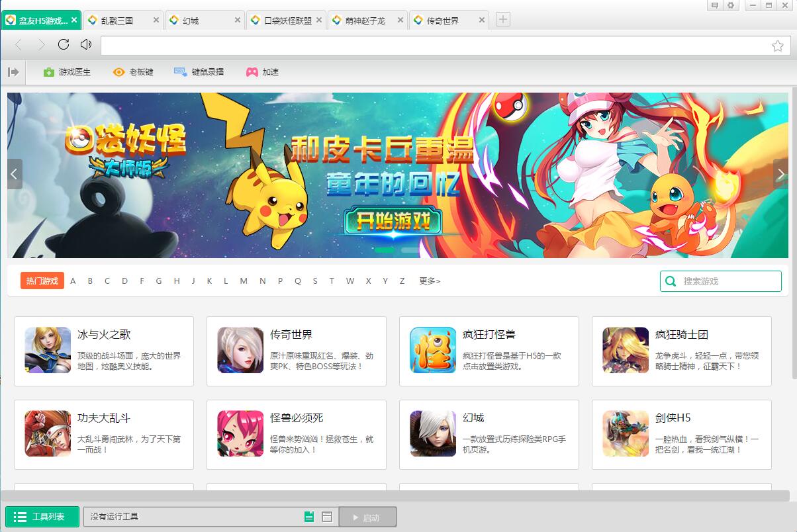Screen dimensions: 797x532
Task: Filter games by letter M
Action: [x=244, y=281]
